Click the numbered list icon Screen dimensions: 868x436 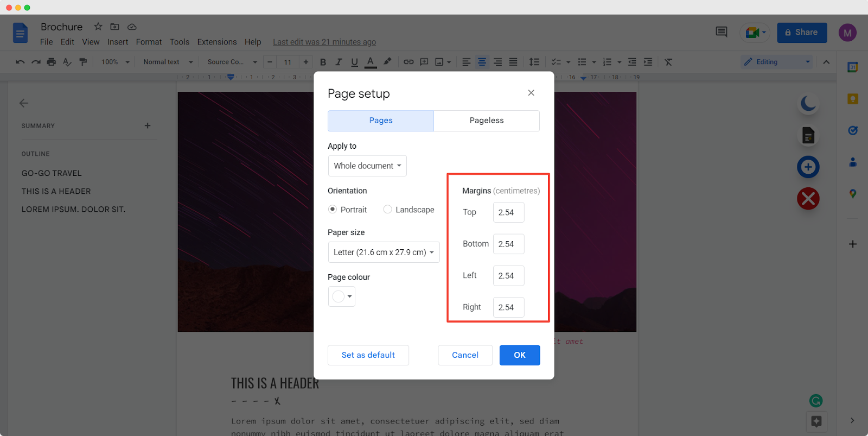click(608, 62)
